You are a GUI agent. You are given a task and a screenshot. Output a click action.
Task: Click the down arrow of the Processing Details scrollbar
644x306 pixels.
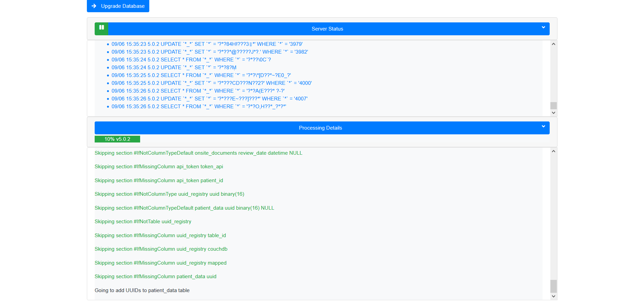553,296
